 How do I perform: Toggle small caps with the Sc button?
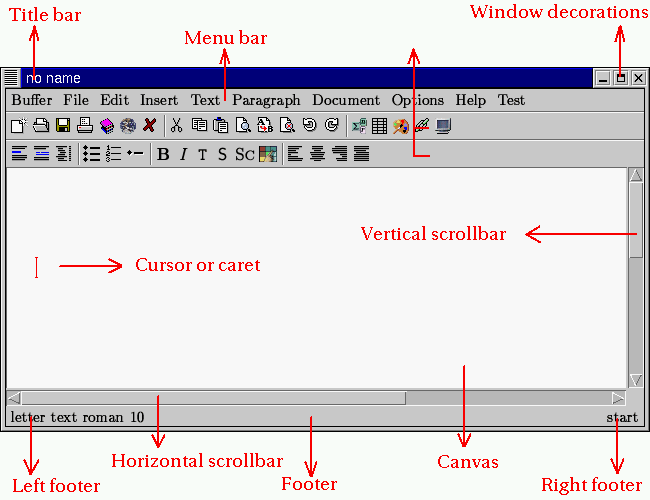[x=244, y=154]
